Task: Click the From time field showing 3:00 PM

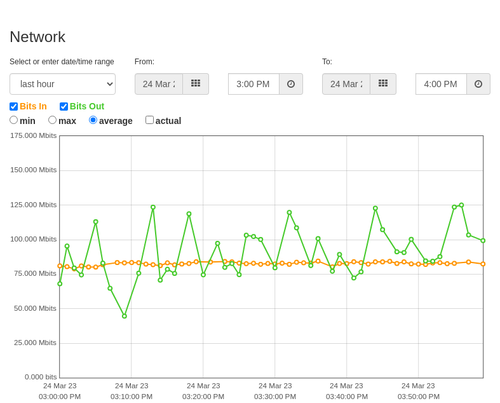Action: pos(254,84)
